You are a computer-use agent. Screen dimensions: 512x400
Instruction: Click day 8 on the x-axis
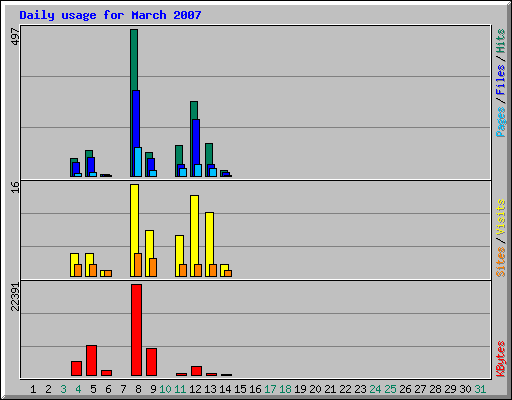138,389
